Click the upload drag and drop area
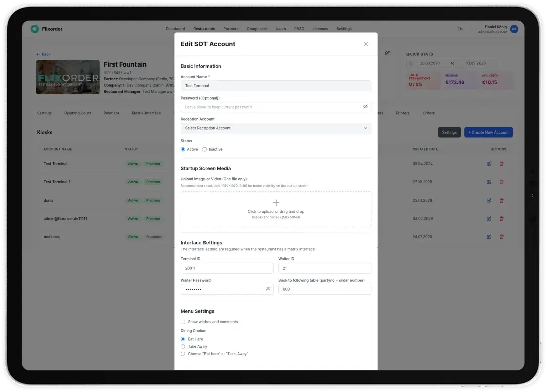Image resolution: width=547 pixels, height=392 pixels. [x=276, y=209]
